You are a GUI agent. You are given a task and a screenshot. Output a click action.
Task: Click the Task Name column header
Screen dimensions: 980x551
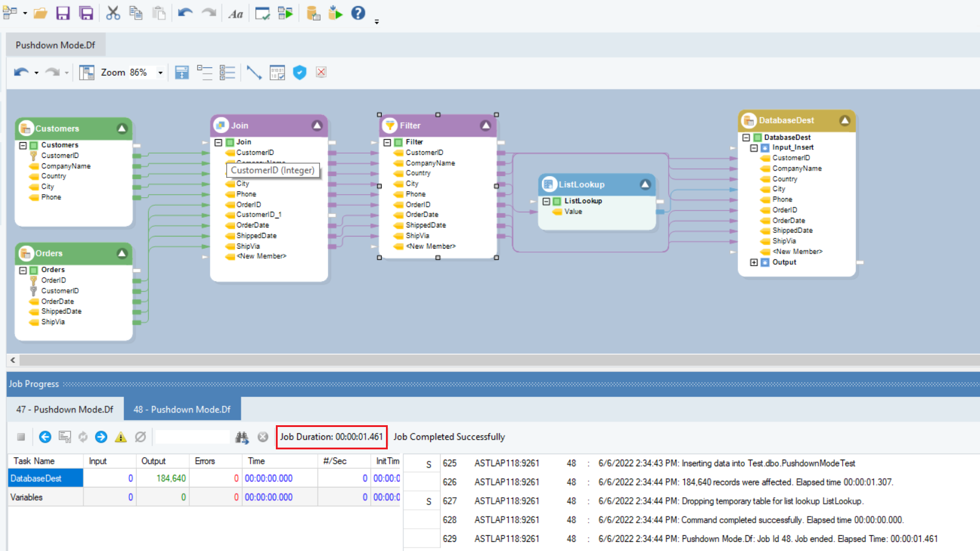(34, 461)
